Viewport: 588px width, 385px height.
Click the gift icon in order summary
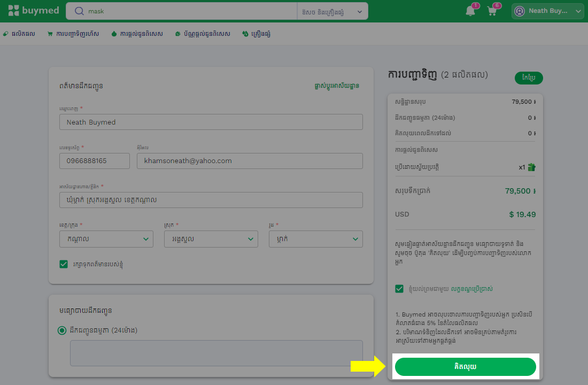[x=531, y=167]
